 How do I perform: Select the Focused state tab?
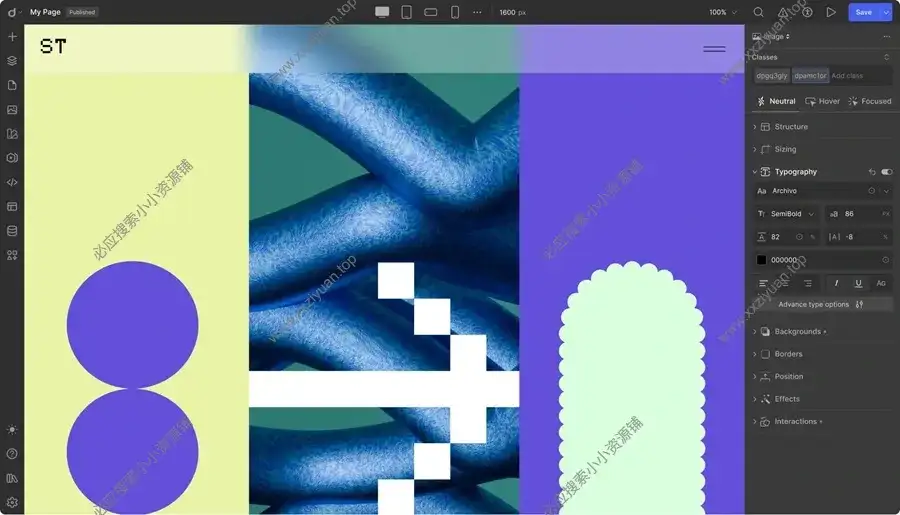pyautogui.click(x=870, y=101)
